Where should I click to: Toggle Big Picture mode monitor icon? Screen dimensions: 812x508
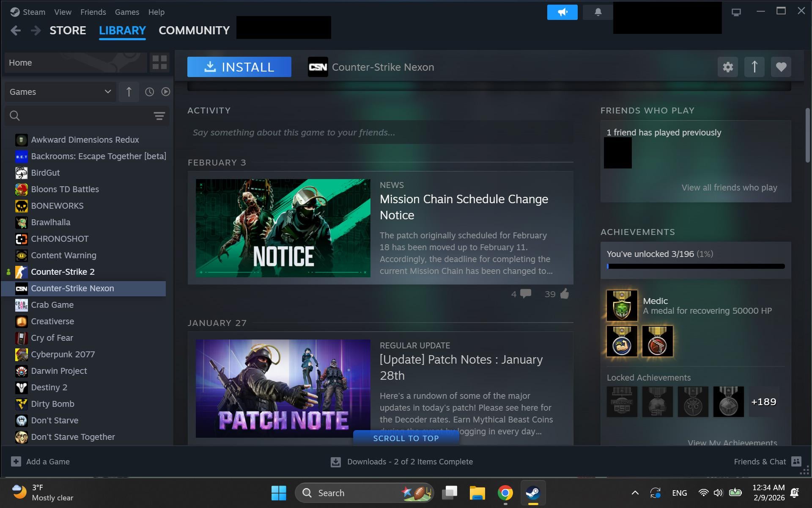point(736,12)
